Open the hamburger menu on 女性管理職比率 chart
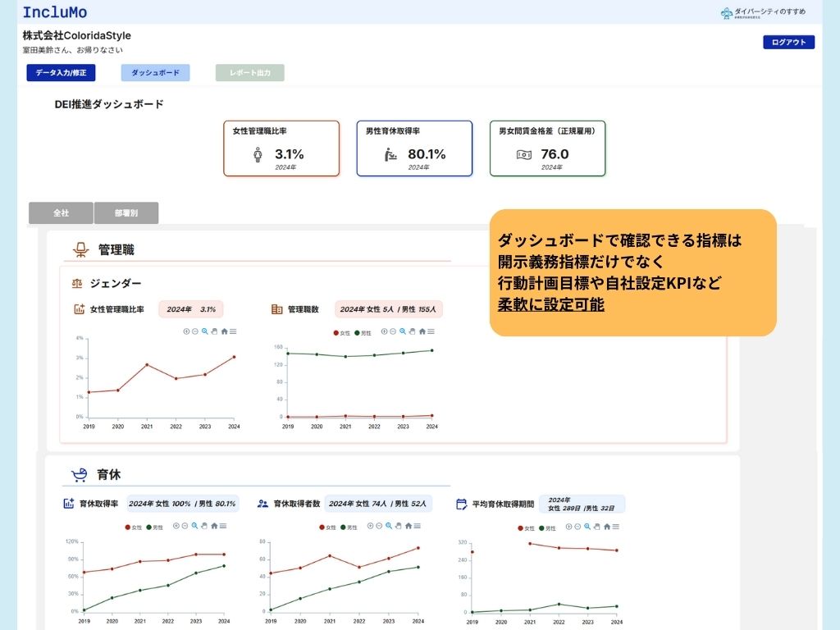This screenshot has width=840, height=630. (x=234, y=331)
